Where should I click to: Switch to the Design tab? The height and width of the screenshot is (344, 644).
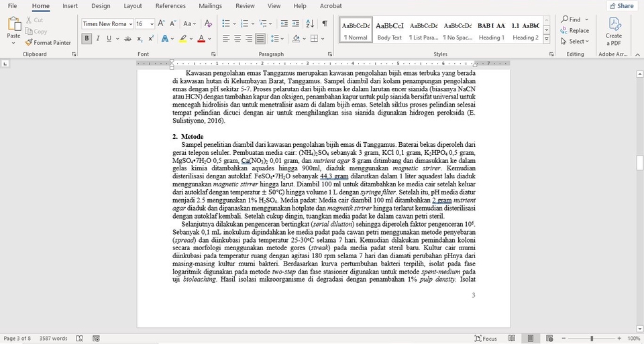(x=101, y=6)
